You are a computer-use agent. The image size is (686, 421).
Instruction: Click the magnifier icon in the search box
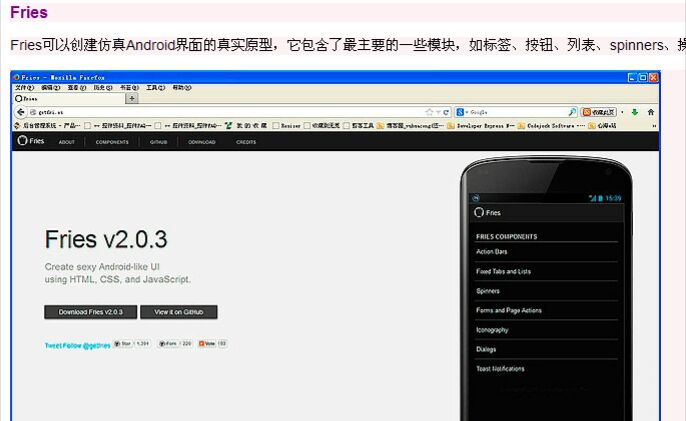572,112
